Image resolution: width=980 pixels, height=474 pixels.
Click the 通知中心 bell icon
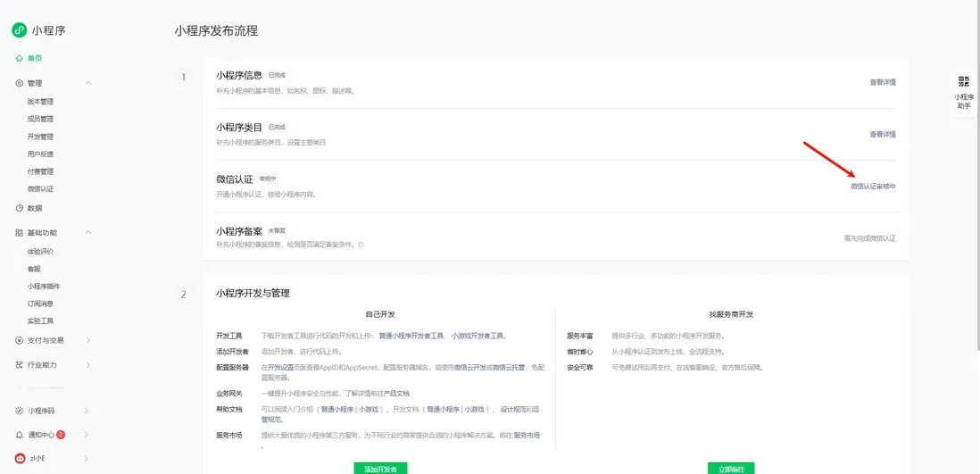point(20,435)
